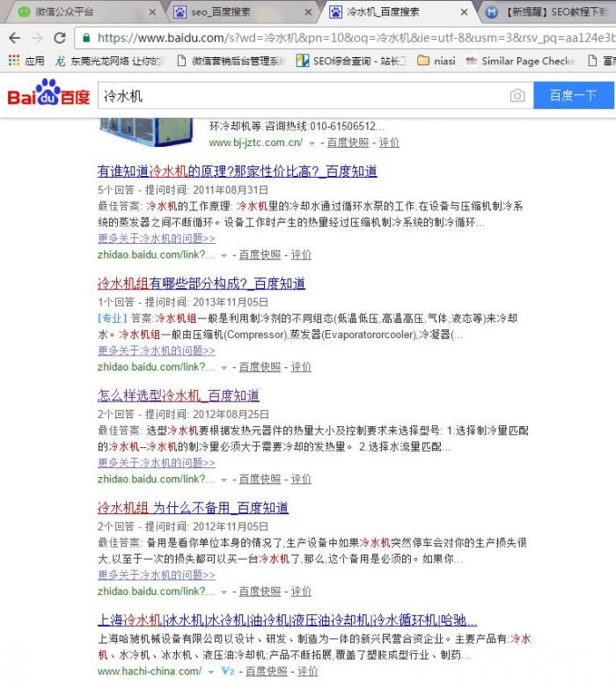Click the Baidu logo

coord(48,94)
